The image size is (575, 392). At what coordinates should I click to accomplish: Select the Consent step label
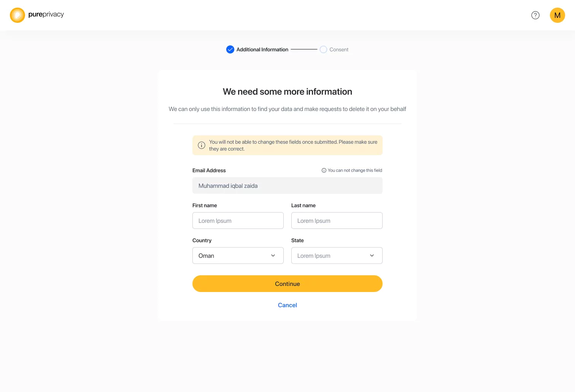tap(339, 49)
